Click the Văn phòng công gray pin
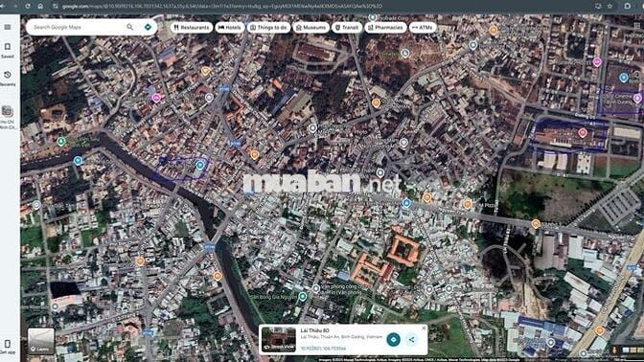 [x=315, y=288]
